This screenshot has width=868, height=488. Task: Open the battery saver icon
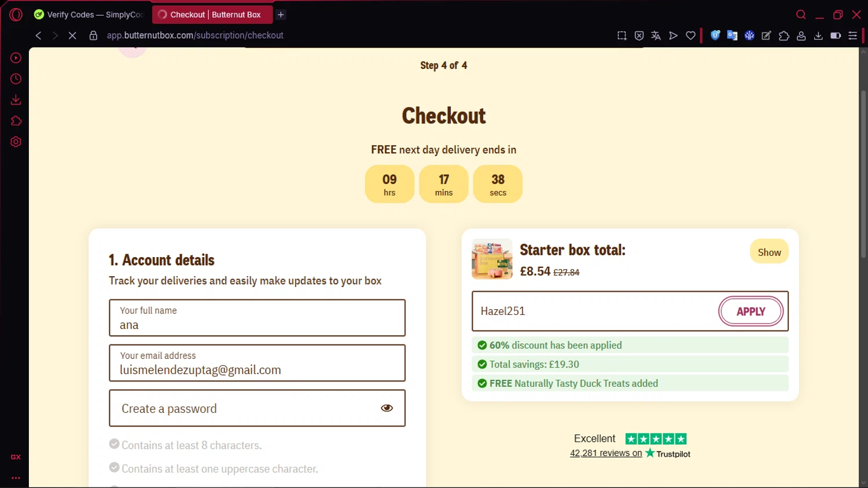pyautogui.click(x=836, y=35)
